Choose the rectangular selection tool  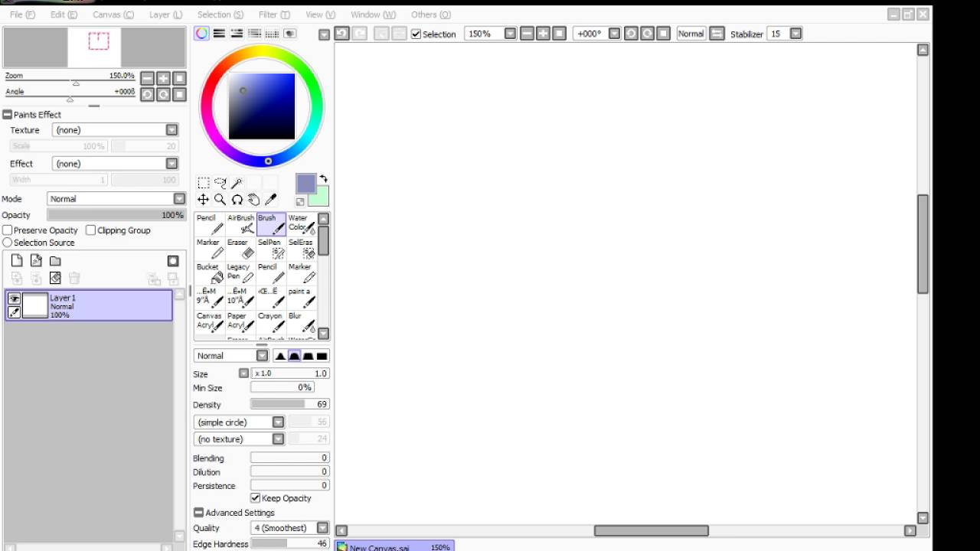(x=203, y=183)
